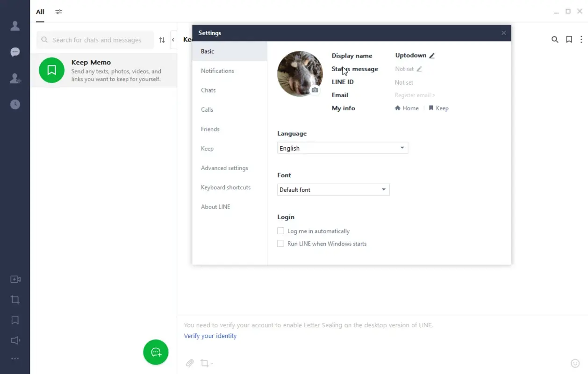588x374 pixels.
Task: Collapse the chat list with the left chevron
Action: coord(172,39)
